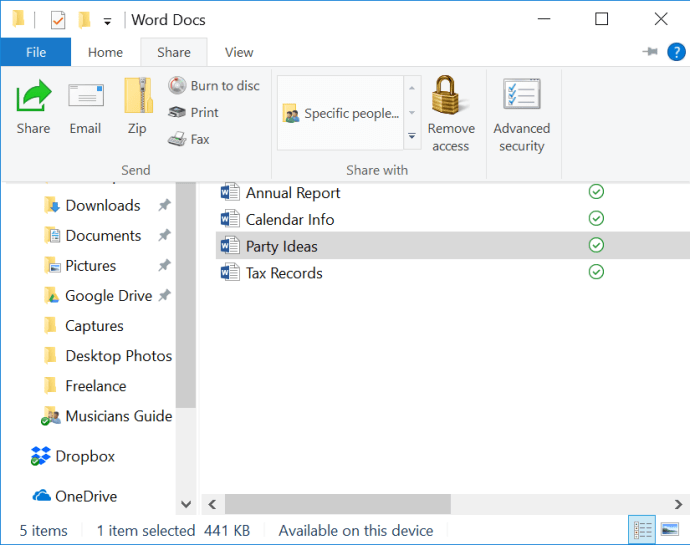690x545 pixels.
Task: Click the horizontal scrollbar left arrow
Action: 213,504
